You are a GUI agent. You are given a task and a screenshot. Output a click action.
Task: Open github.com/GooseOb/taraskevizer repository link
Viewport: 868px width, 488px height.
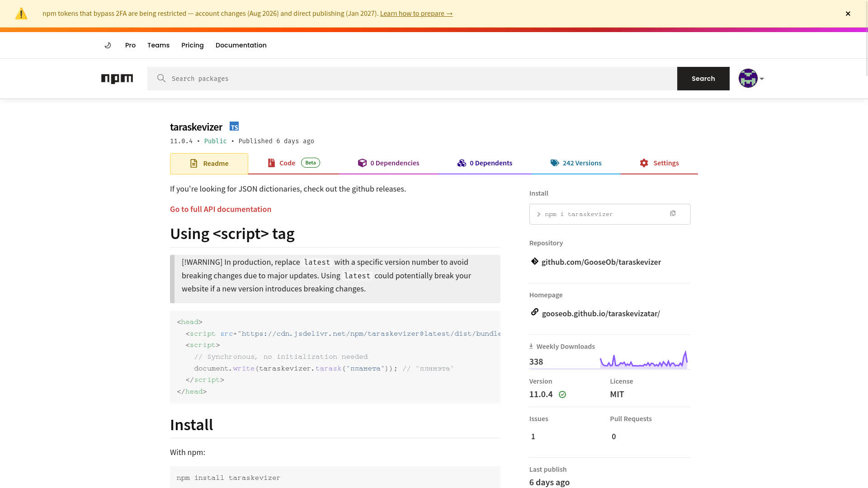tap(601, 262)
